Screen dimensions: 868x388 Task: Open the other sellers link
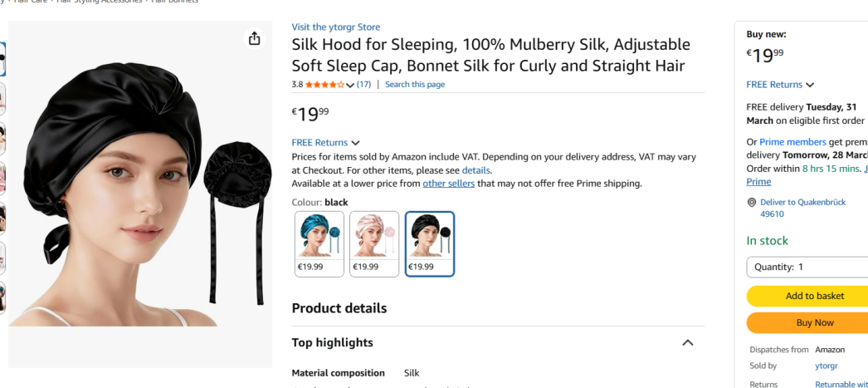[448, 184]
